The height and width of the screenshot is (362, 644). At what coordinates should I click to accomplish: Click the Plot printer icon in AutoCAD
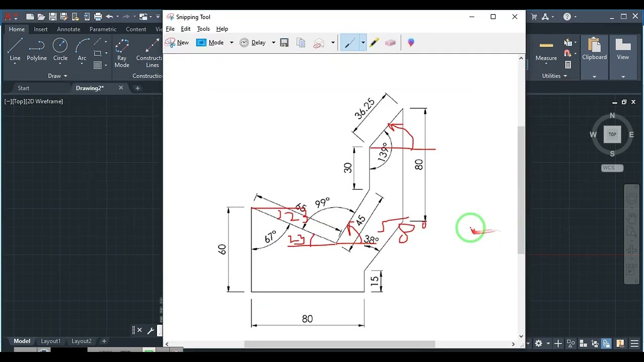(x=98, y=17)
